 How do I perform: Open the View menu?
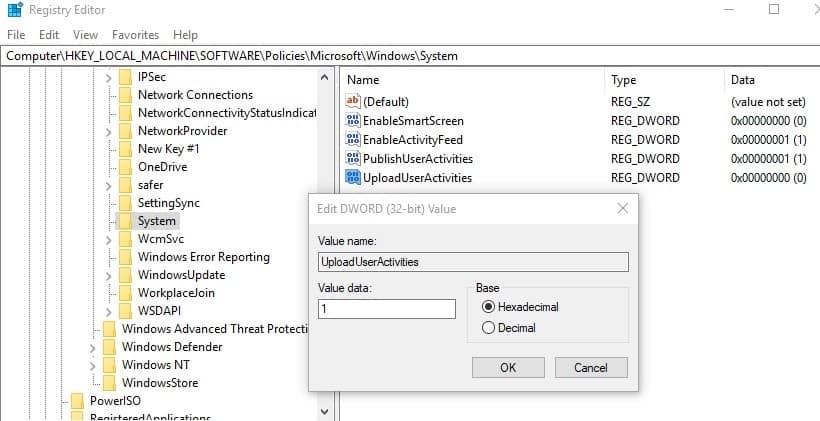pyautogui.click(x=85, y=35)
